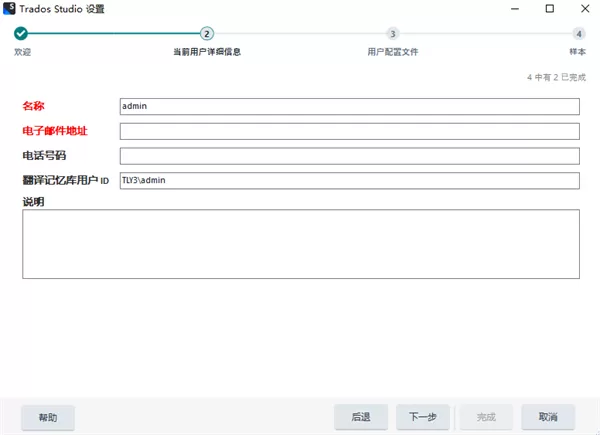Viewport: 600px width, 435px height.
Task: Click into the 电子邮件地址 input field
Action: click(x=350, y=131)
